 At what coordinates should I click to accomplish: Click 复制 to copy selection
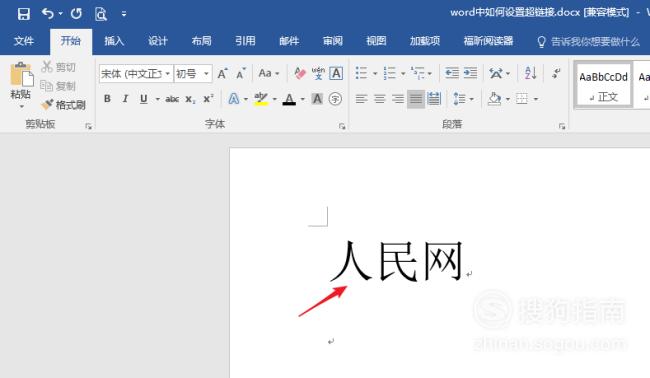[58, 86]
